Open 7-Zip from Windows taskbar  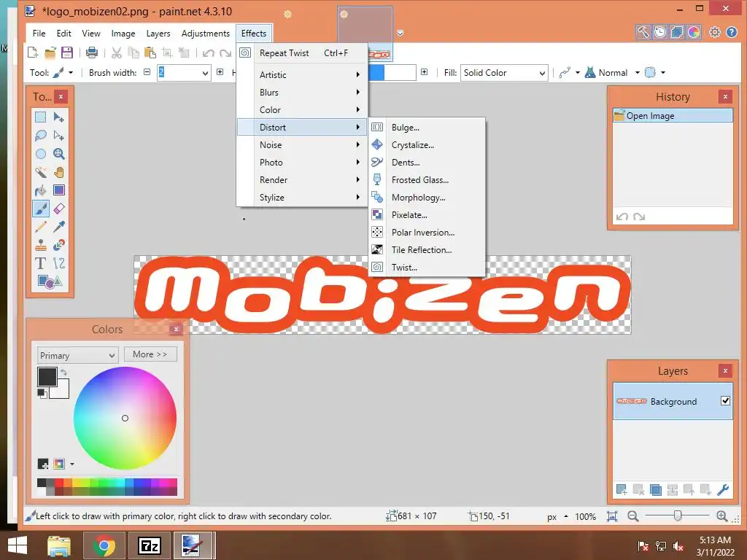[x=149, y=545]
